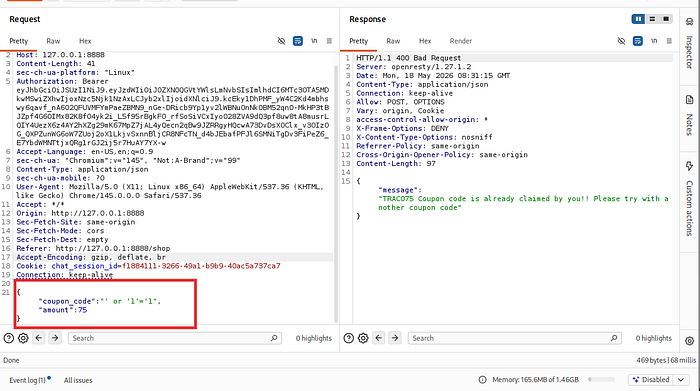Click Content-Length: 97 response header

[396, 164]
